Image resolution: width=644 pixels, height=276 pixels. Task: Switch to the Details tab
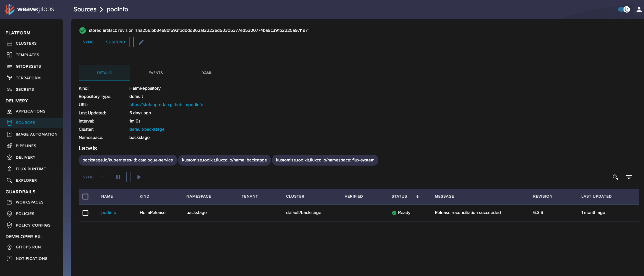pyautogui.click(x=104, y=73)
